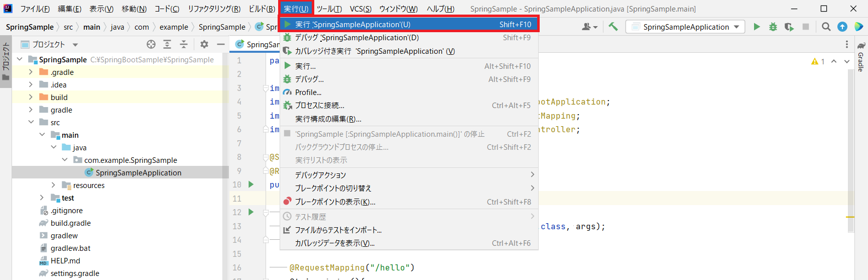Click the run gutter icon on line 10
This screenshot has height=280, width=868.
click(251, 184)
